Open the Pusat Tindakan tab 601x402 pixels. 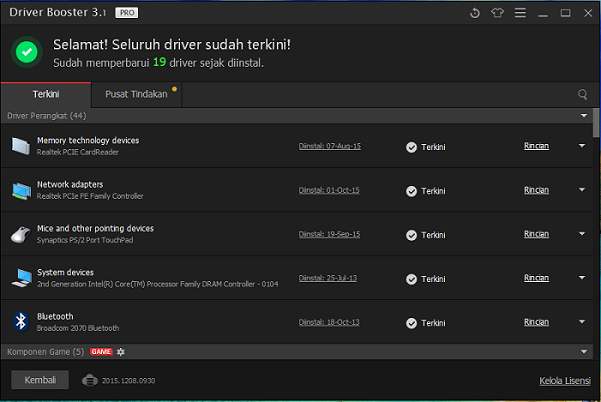(136, 94)
